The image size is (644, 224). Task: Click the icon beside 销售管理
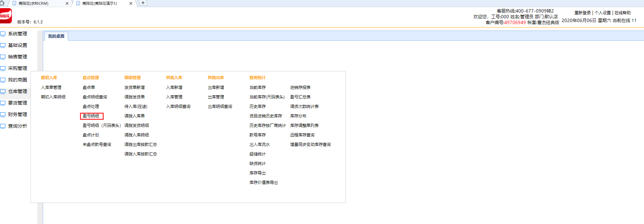tap(3, 57)
